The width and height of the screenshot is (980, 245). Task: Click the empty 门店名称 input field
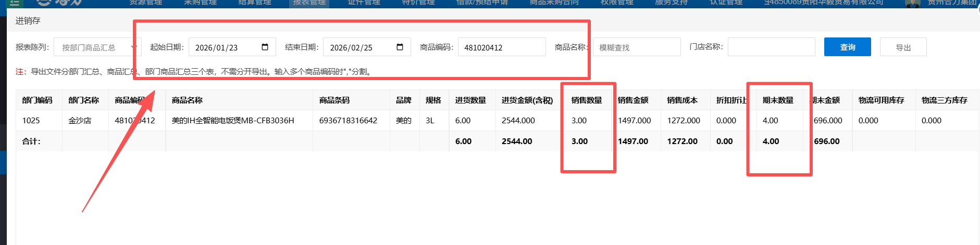coord(771,47)
